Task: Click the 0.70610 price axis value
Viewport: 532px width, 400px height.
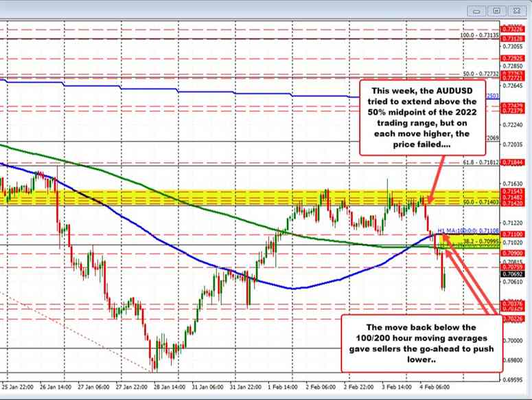Action: [512, 282]
